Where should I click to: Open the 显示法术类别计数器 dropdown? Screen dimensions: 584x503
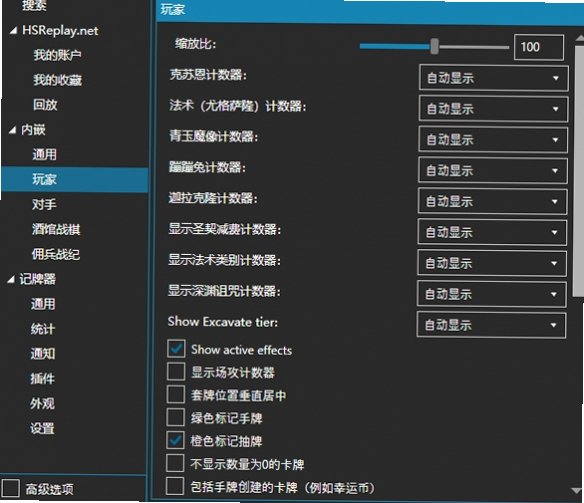[492, 263]
